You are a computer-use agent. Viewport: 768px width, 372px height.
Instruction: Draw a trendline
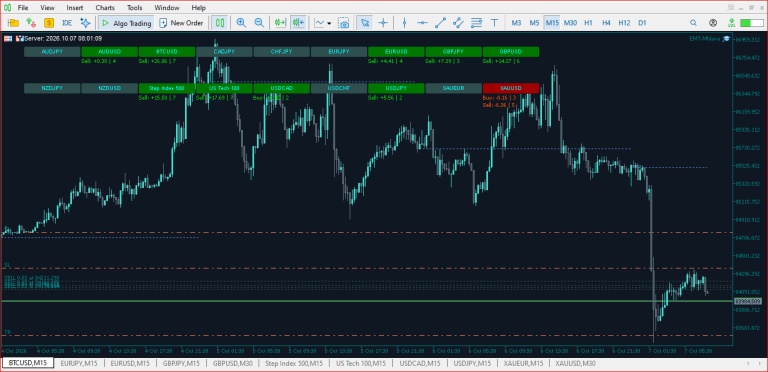(x=440, y=23)
